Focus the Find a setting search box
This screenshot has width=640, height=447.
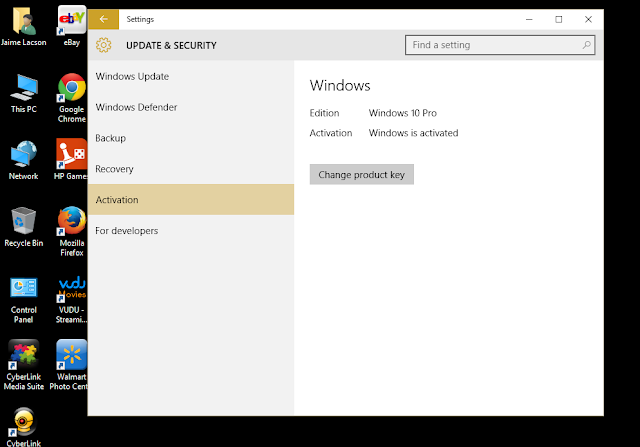pos(500,45)
